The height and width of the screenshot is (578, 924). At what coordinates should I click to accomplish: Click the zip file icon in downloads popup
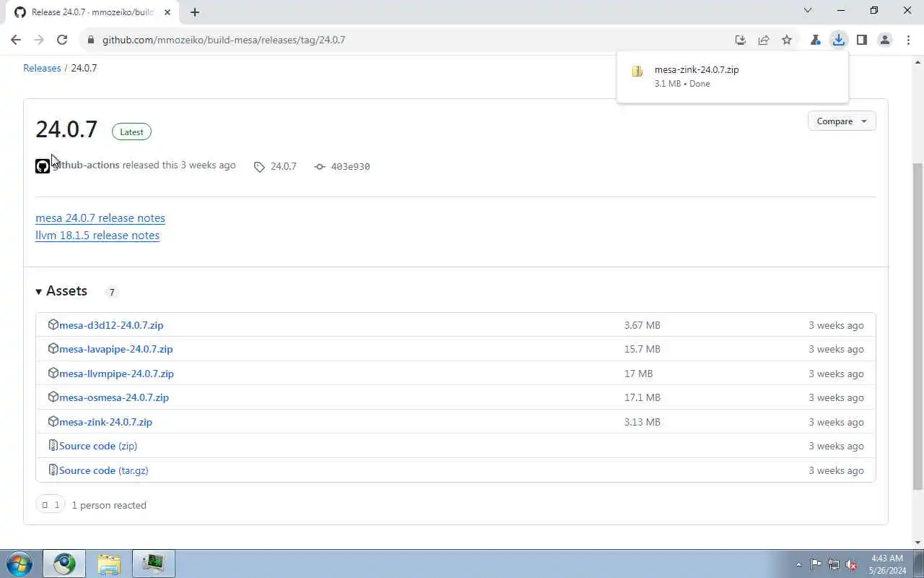tap(637, 71)
